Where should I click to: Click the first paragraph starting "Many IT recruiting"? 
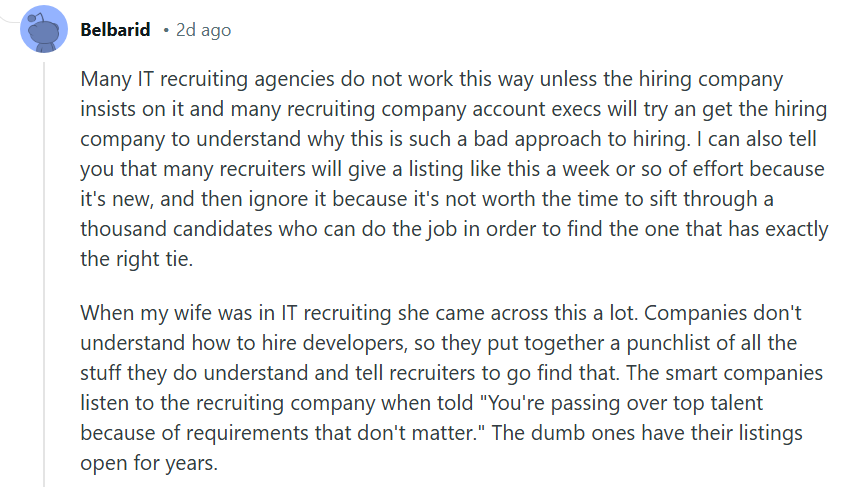pyautogui.click(x=454, y=169)
